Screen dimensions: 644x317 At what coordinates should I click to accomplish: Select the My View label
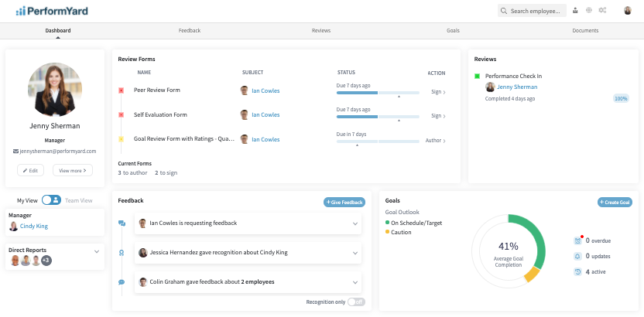27,200
